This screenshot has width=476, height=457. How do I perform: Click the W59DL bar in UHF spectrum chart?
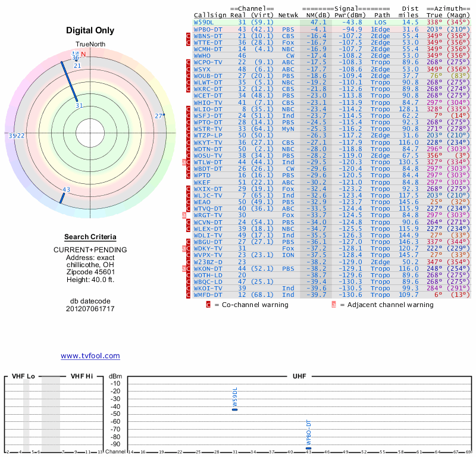(234, 409)
